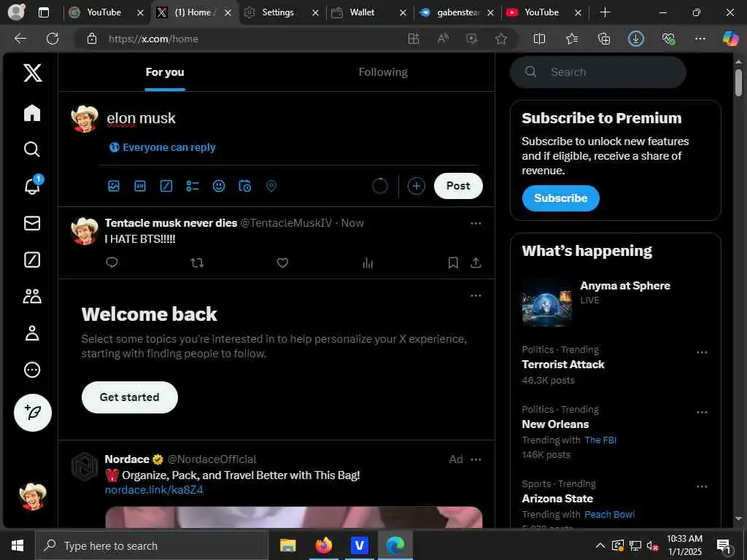Click the Get started button
The image size is (747, 560).
[130, 397]
